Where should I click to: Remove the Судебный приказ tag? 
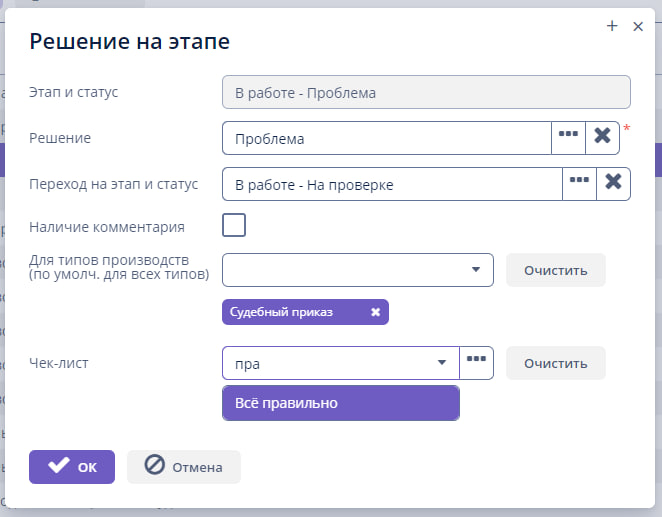[x=376, y=312]
